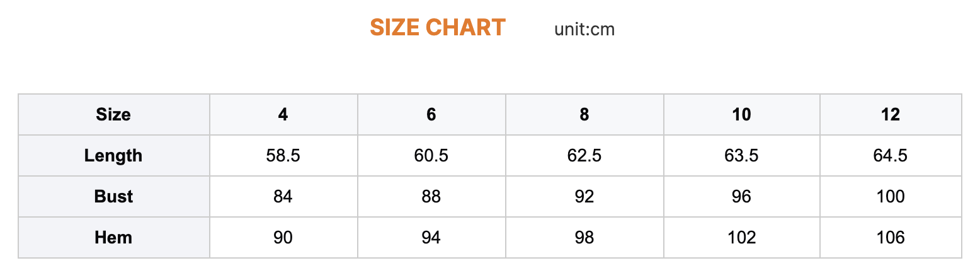Select the Bust row header

[x=113, y=197]
